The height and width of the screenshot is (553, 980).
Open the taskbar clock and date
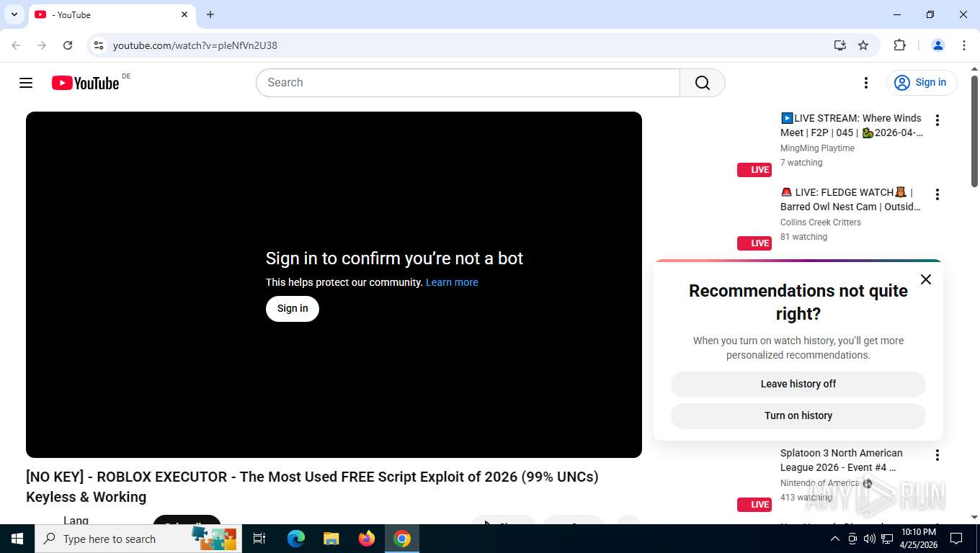pyautogui.click(x=918, y=539)
